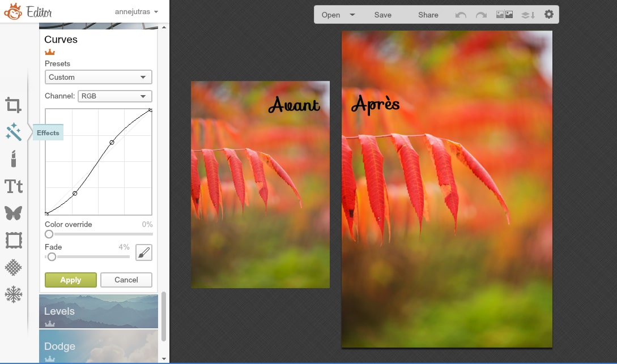Open the Touch Up lipstick tab

pos(13,159)
